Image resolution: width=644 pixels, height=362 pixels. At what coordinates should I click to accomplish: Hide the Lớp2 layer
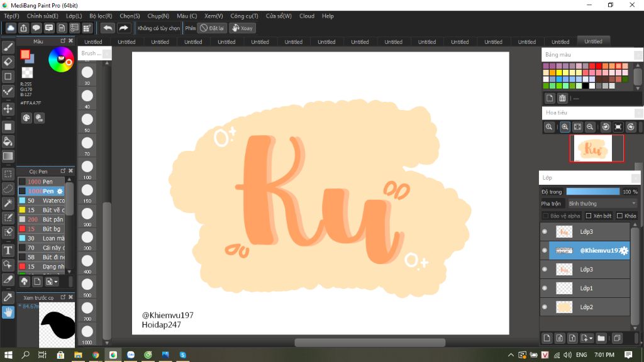point(545,307)
